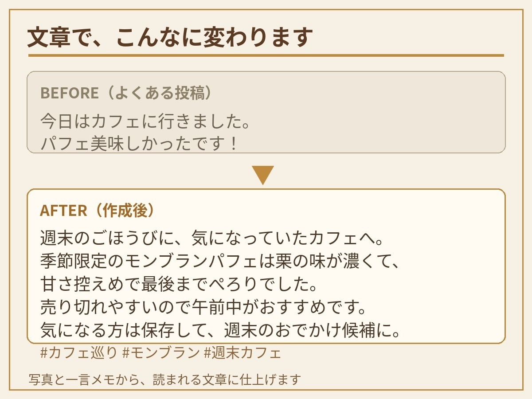Click the AFTER（作成後） label
The image size is (532, 399).
click(x=98, y=211)
